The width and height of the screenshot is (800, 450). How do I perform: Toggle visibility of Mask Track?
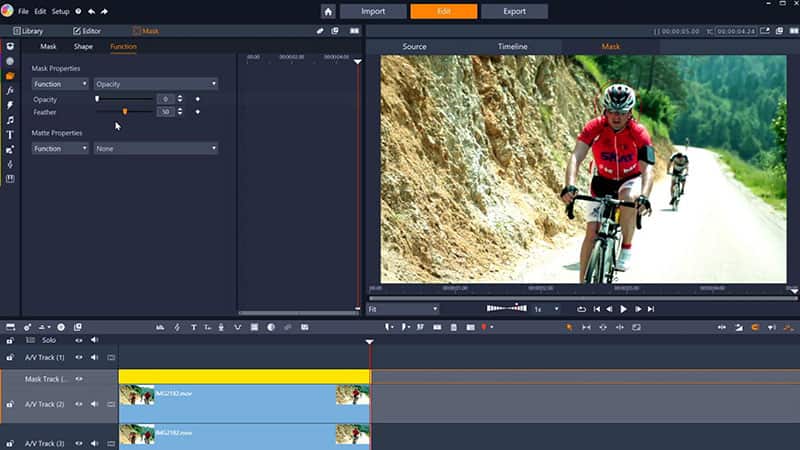point(78,379)
